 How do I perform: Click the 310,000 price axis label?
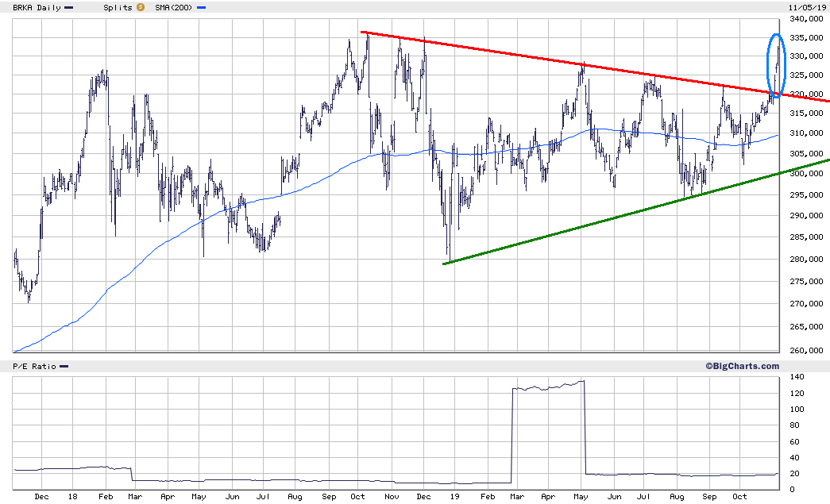(807, 133)
